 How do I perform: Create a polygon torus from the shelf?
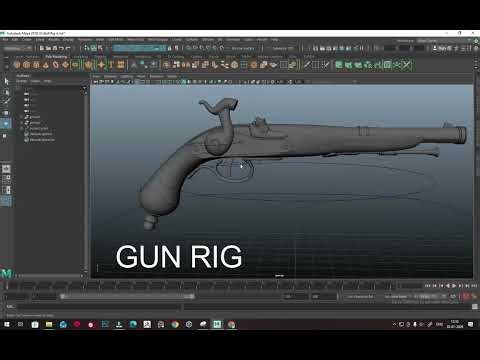[x=55, y=65]
